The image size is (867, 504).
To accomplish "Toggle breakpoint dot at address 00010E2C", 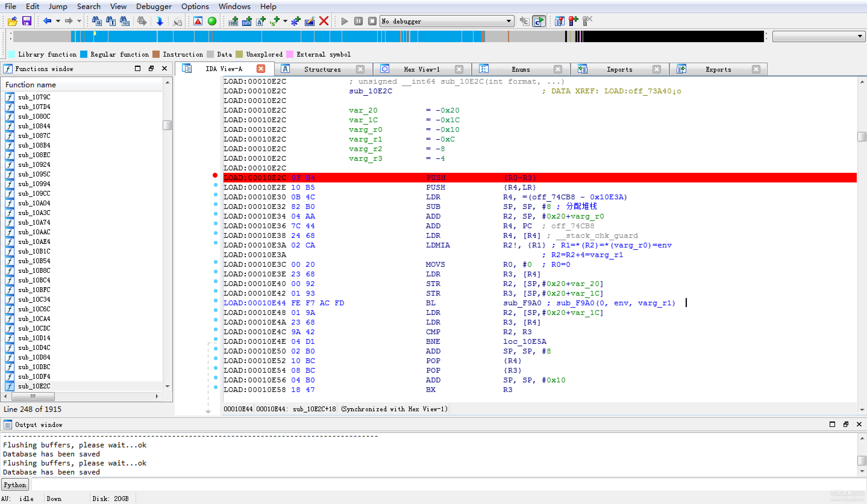I will click(x=215, y=176).
